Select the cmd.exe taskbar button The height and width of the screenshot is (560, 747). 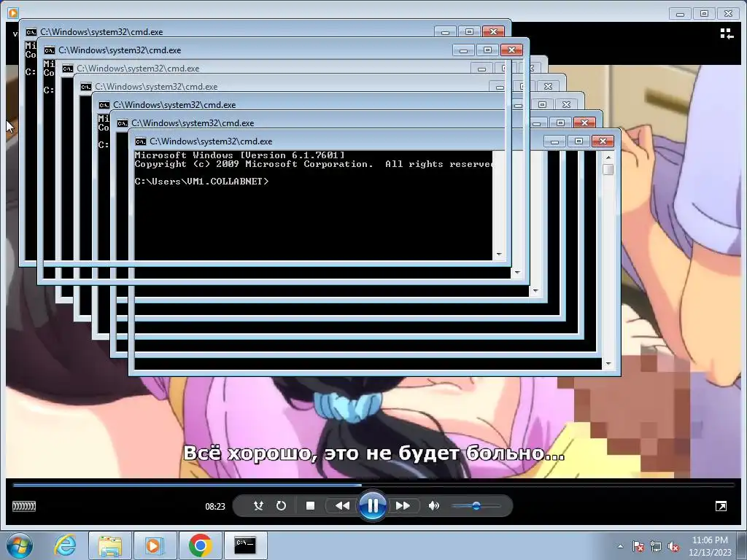tap(245, 545)
